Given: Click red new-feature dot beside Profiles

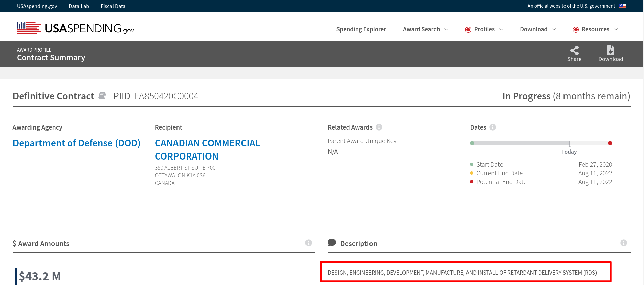Looking at the screenshot, I should pyautogui.click(x=468, y=30).
